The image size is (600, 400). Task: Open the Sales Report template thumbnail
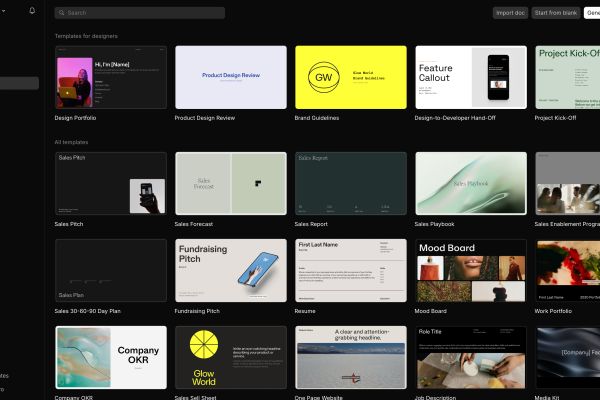click(x=351, y=183)
